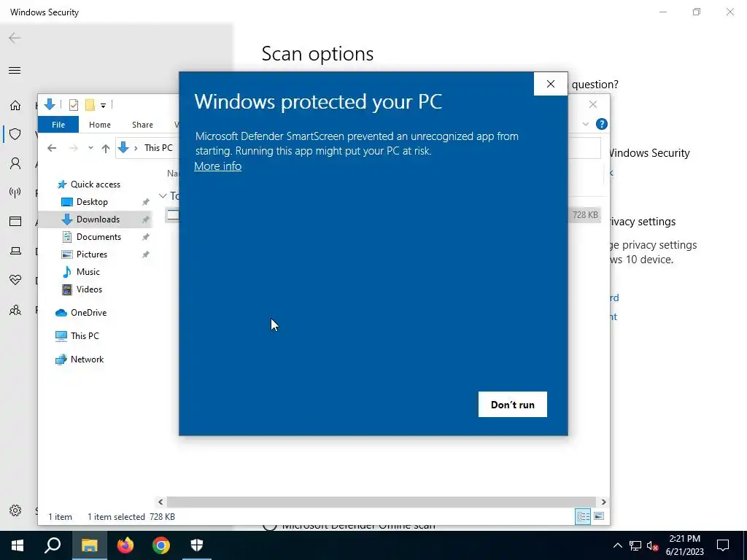The width and height of the screenshot is (747, 560).
Task: Click left arrow of Explorer horizontal scrollbar
Action: 160,502
